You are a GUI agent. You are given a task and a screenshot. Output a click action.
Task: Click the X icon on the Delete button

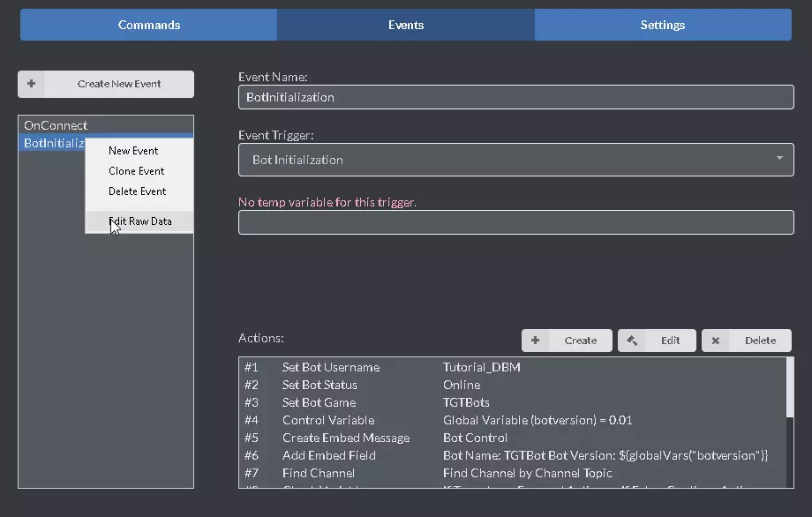[x=716, y=341]
